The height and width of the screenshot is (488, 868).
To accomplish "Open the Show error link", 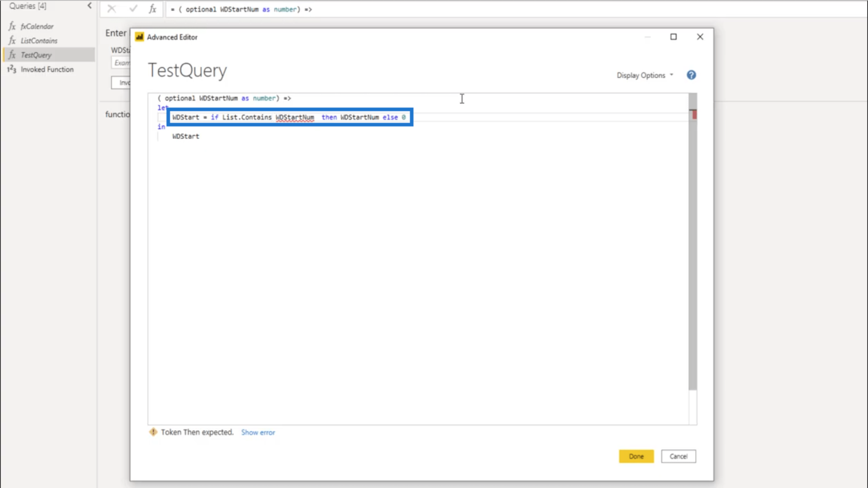I will pyautogui.click(x=258, y=433).
